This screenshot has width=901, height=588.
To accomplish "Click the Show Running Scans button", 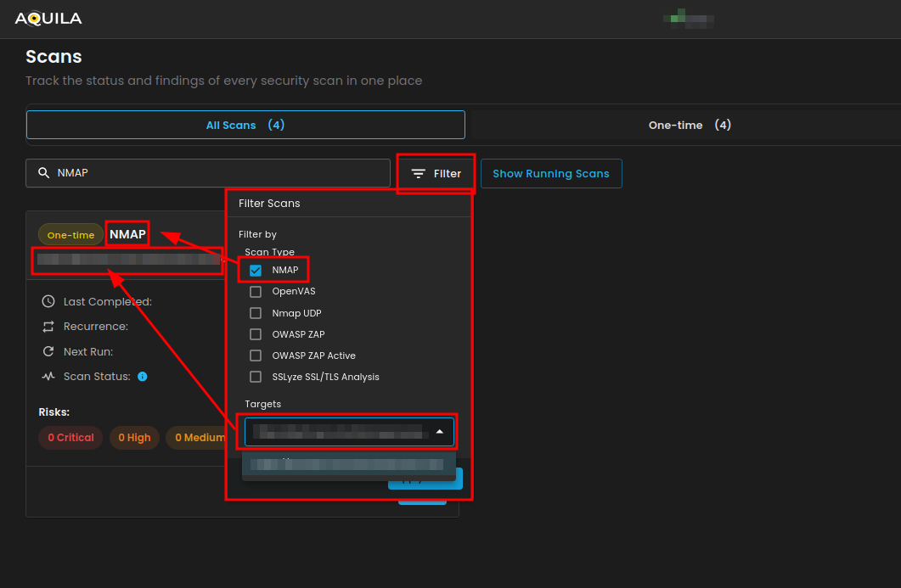I will (x=550, y=173).
